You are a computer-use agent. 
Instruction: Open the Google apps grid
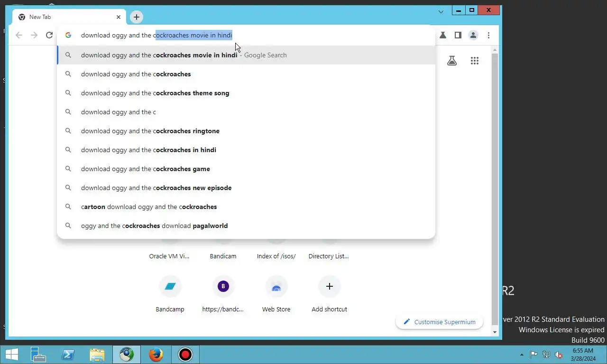(475, 61)
